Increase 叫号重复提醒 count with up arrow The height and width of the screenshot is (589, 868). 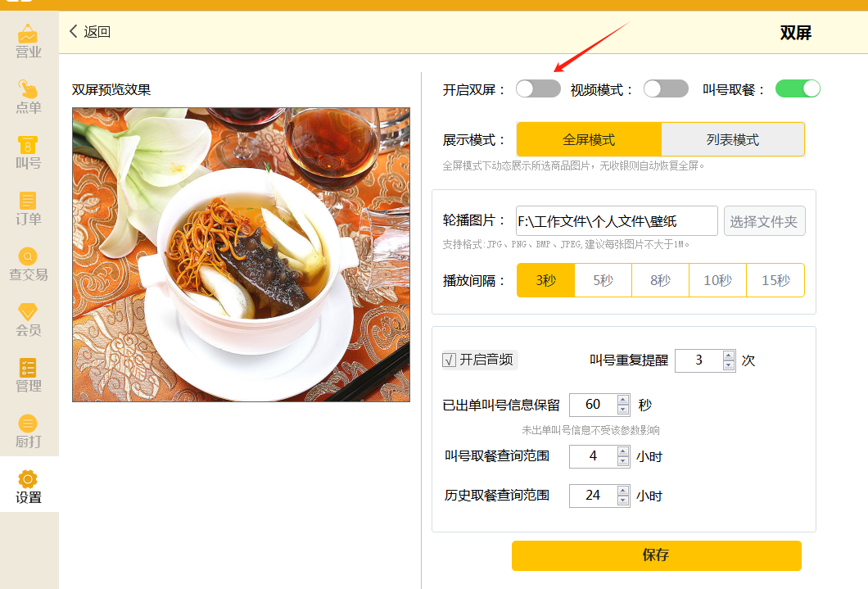(729, 356)
